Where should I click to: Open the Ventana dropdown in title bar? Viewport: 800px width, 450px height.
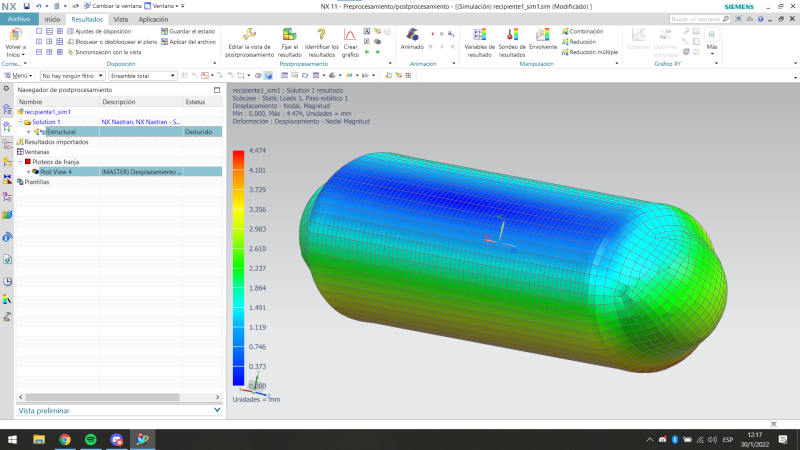[163, 6]
